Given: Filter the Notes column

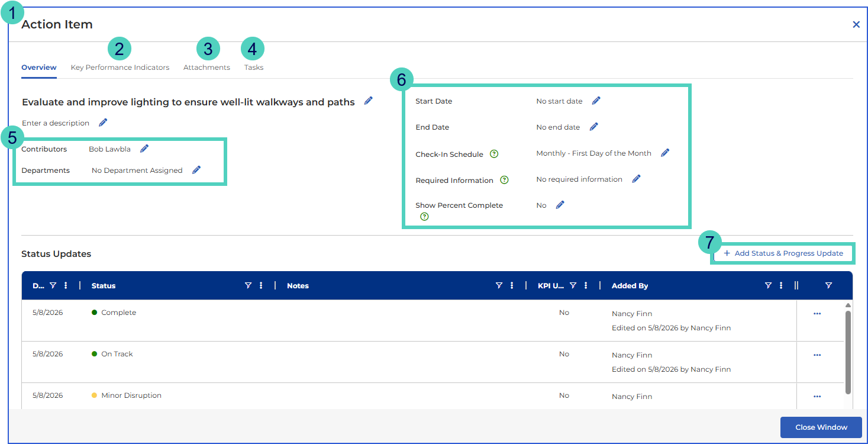Looking at the screenshot, I should click(x=499, y=285).
